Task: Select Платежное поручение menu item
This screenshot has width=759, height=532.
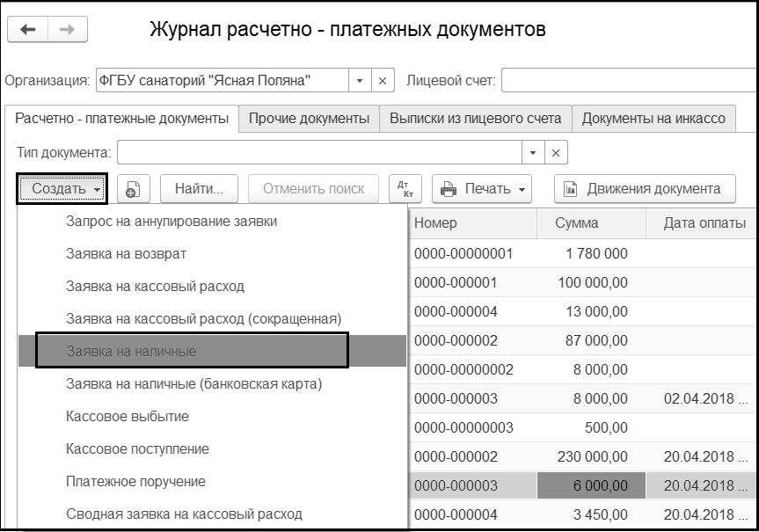Action: 212,482
